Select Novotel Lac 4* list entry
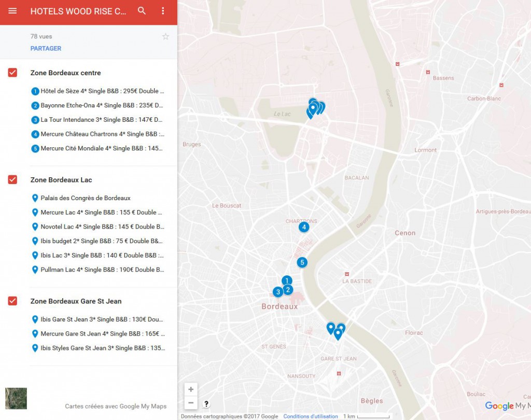Screen dimensions: 531x420 click(x=97, y=227)
